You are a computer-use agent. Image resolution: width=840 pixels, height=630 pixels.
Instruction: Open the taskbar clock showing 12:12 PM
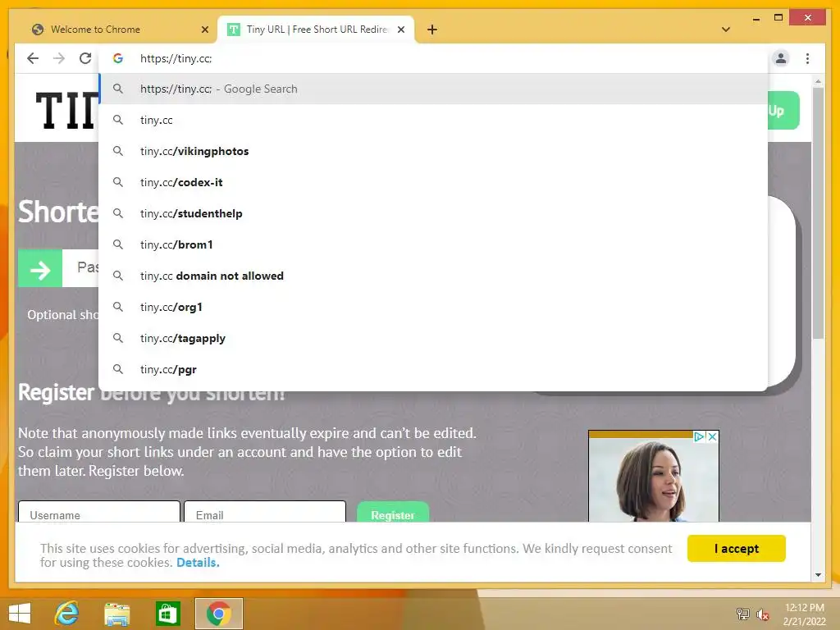(x=804, y=614)
